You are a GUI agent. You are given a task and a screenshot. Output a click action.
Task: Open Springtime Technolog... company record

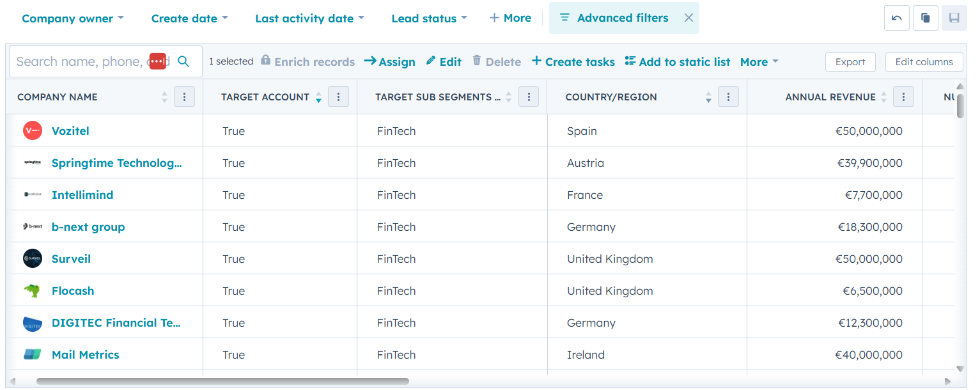pos(117,163)
